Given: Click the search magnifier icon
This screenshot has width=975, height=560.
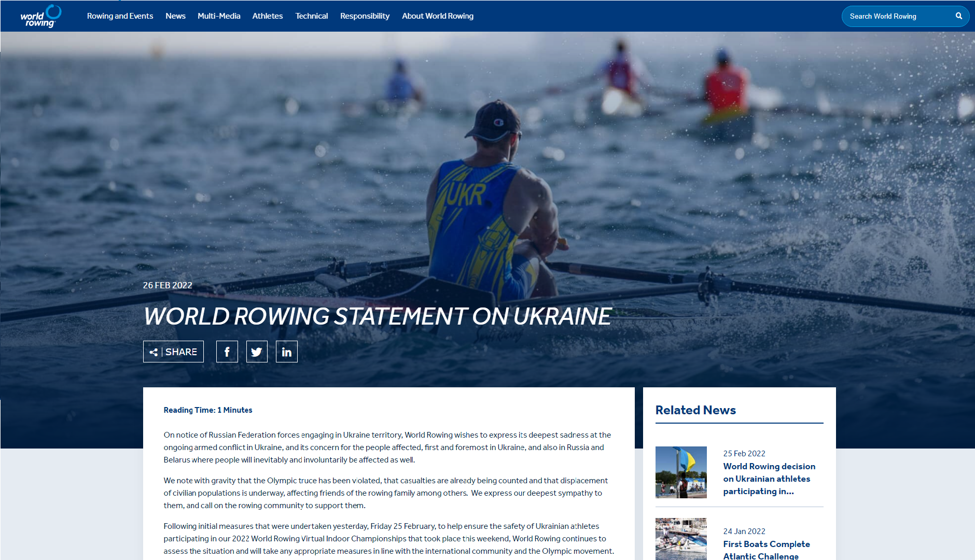Looking at the screenshot, I should (x=959, y=16).
